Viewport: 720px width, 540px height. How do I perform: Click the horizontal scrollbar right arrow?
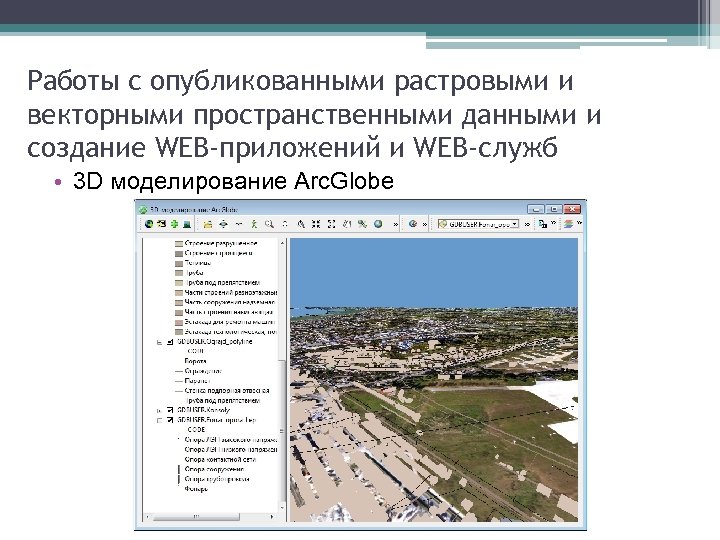[272, 517]
